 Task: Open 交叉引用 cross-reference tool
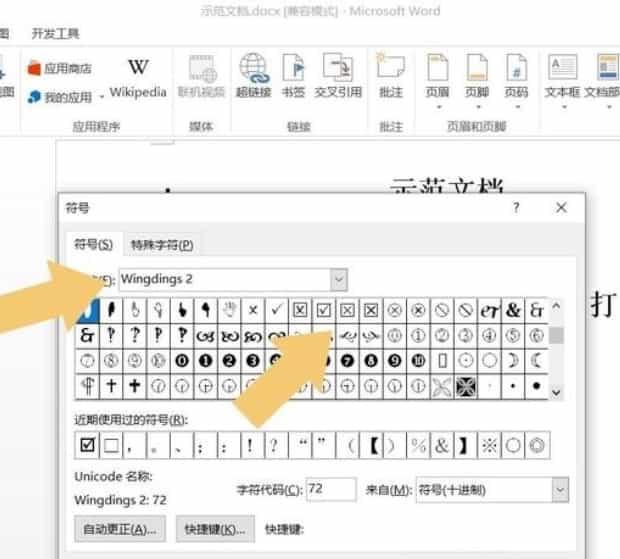338,77
